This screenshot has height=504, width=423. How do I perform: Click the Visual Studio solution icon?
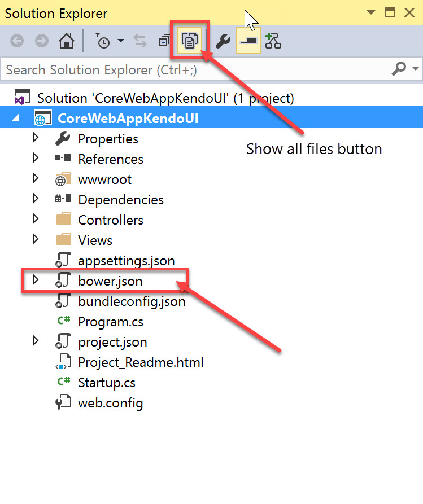click(22, 97)
